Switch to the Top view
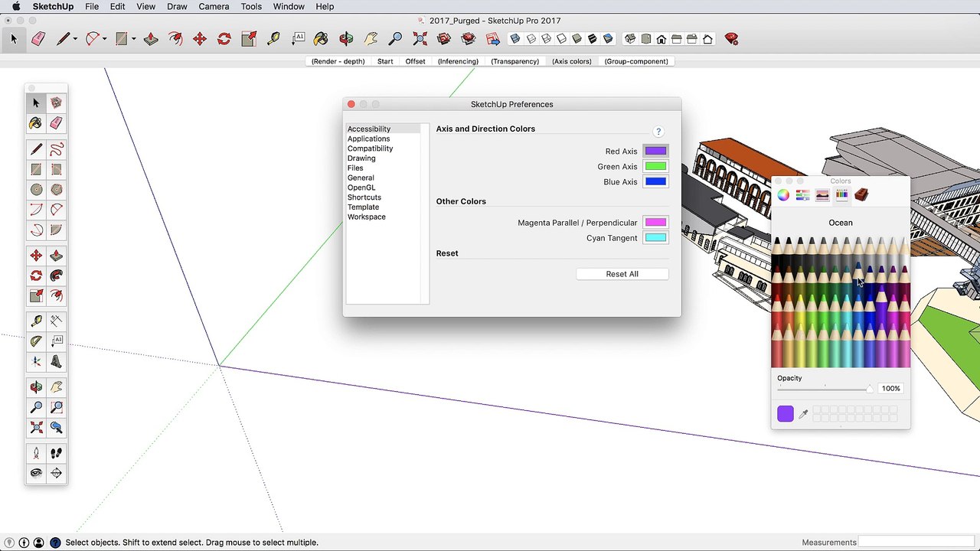The height and width of the screenshot is (551, 980). click(646, 38)
